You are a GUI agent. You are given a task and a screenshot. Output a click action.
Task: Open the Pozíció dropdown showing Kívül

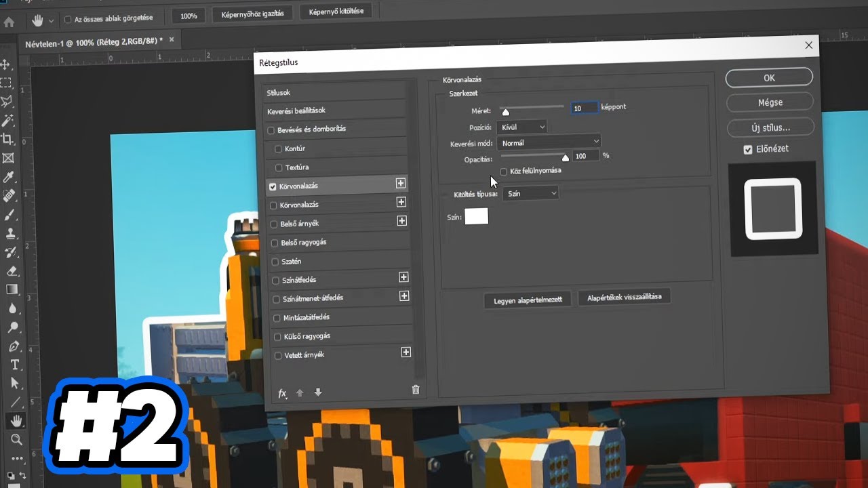coord(521,127)
